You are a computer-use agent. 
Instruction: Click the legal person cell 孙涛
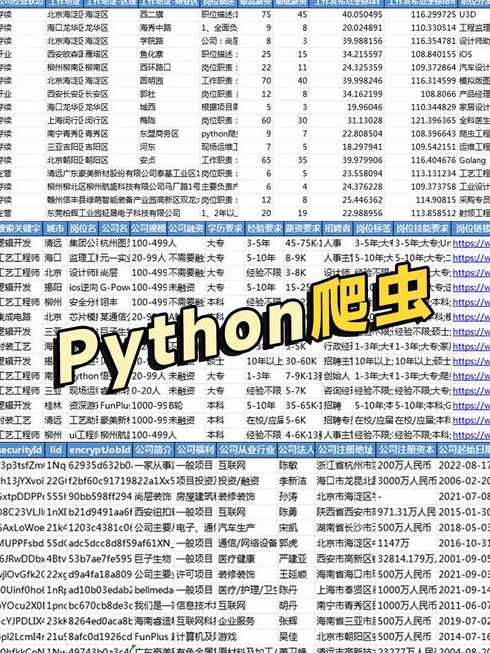pyautogui.click(x=288, y=497)
